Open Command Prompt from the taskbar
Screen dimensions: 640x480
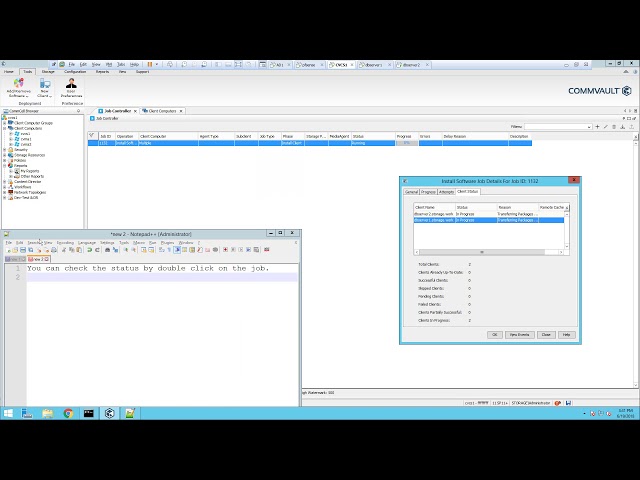(89, 413)
